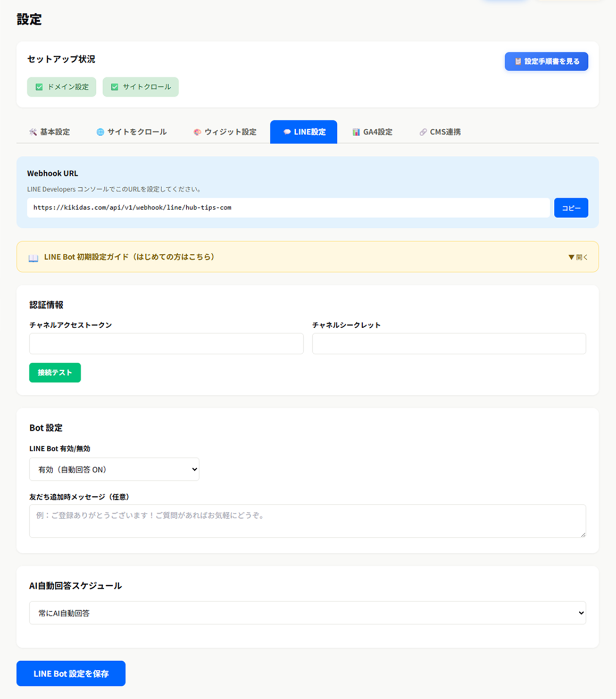Click the チャネルシークレット input field
This screenshot has height=699, width=616.
coord(449,344)
